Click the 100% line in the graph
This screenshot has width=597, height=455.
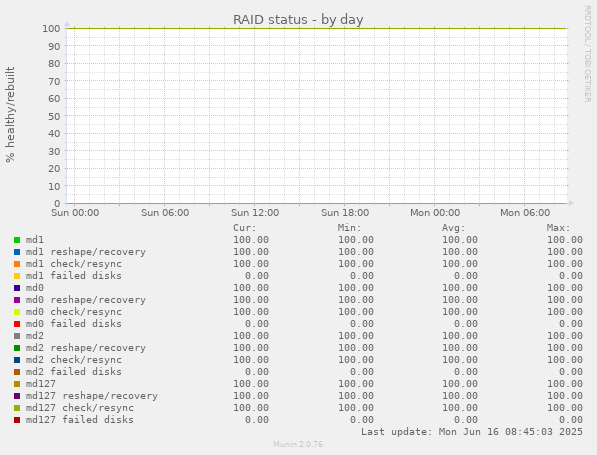[317, 28]
